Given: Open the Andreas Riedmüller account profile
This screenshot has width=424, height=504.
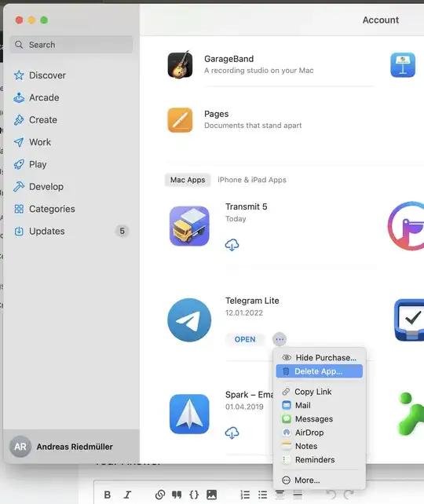Looking at the screenshot, I should click(x=71, y=447).
